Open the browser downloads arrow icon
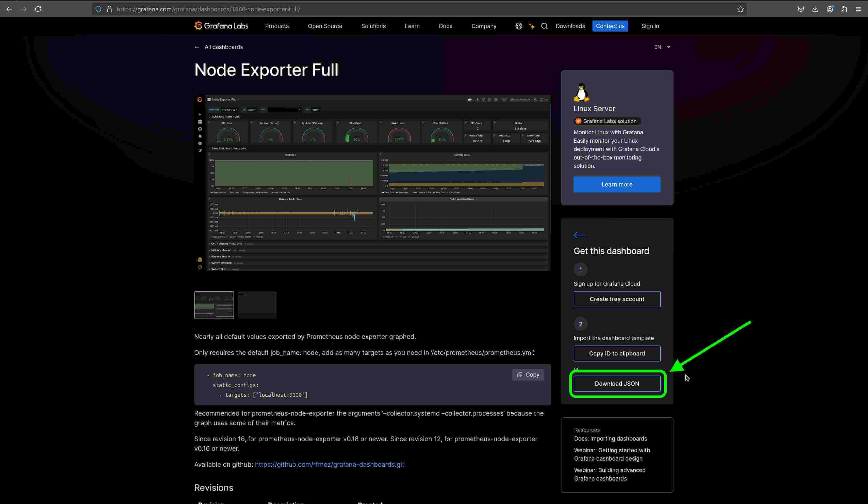 (815, 9)
